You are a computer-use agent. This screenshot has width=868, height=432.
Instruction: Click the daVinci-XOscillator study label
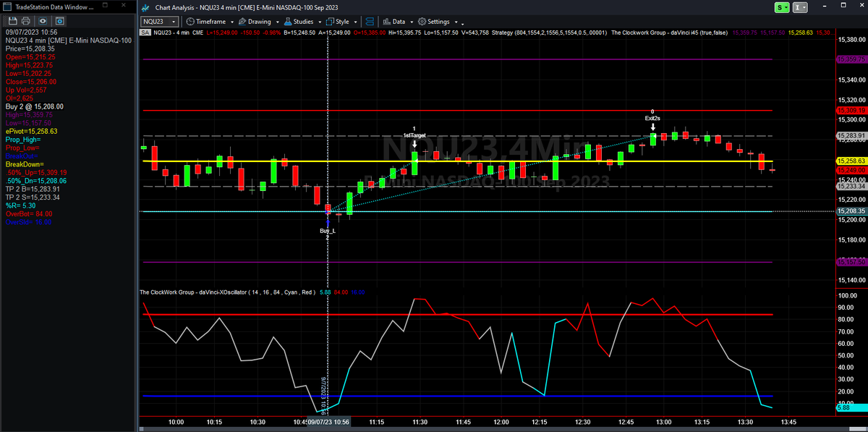[x=226, y=292]
